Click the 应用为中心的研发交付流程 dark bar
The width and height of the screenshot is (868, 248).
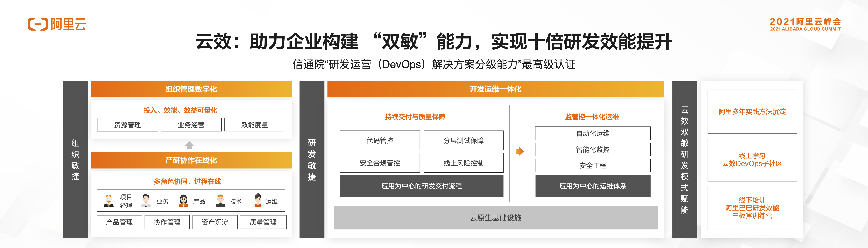point(421,186)
